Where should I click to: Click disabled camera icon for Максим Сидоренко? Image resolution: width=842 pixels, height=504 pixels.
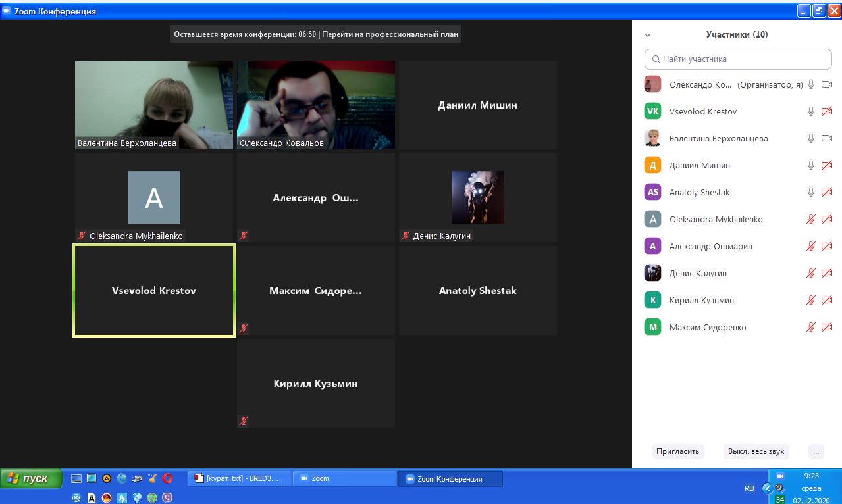click(x=827, y=328)
